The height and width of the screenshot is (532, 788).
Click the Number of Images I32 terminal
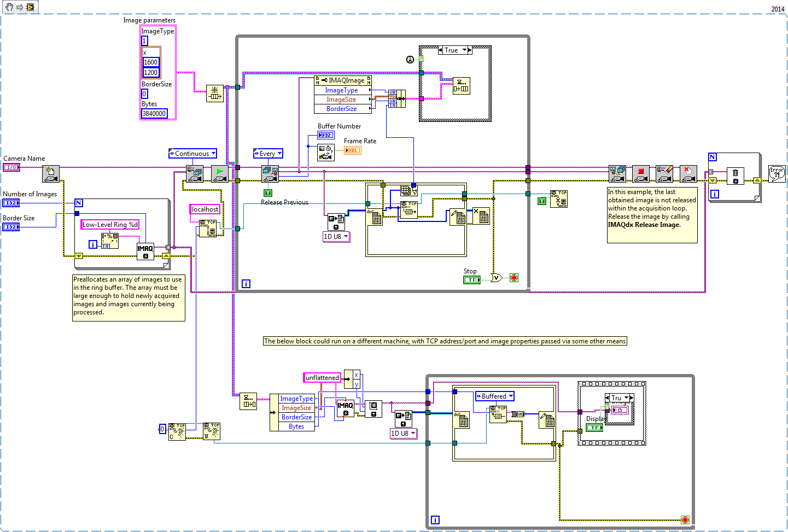pyautogui.click(x=11, y=203)
